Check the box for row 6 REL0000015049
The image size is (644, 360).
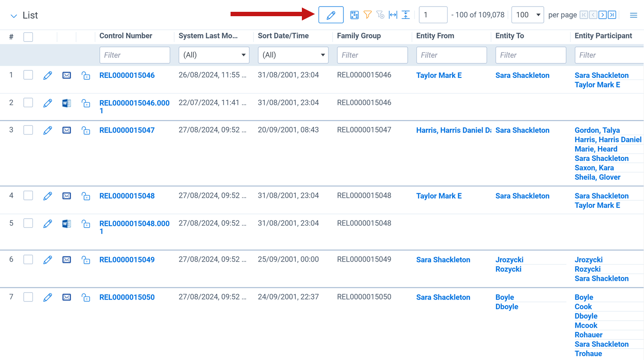coord(28,259)
